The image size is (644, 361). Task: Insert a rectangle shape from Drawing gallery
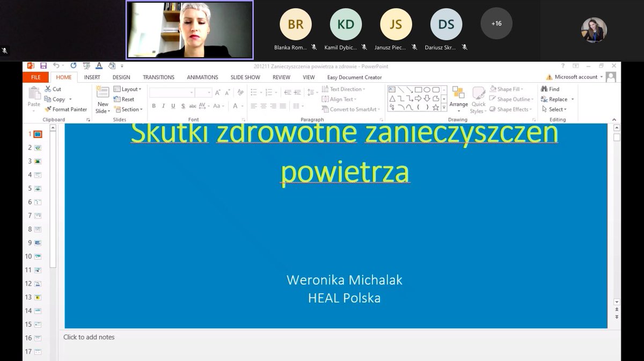click(x=419, y=90)
